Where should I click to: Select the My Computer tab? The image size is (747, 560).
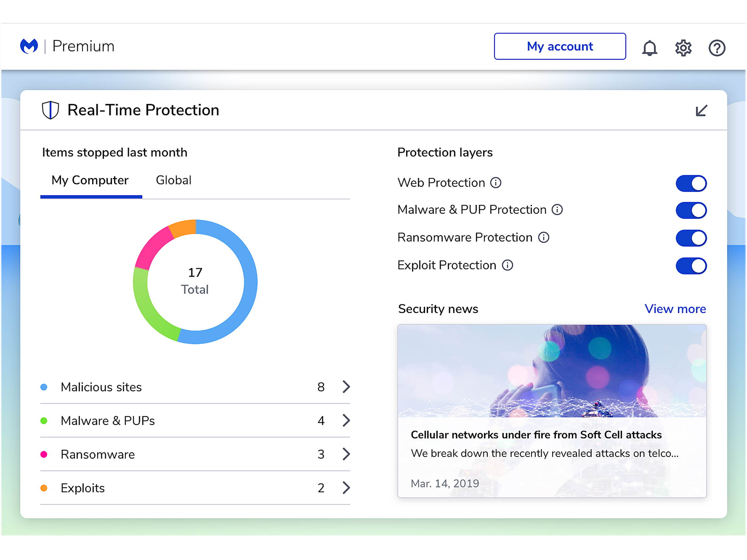click(89, 180)
